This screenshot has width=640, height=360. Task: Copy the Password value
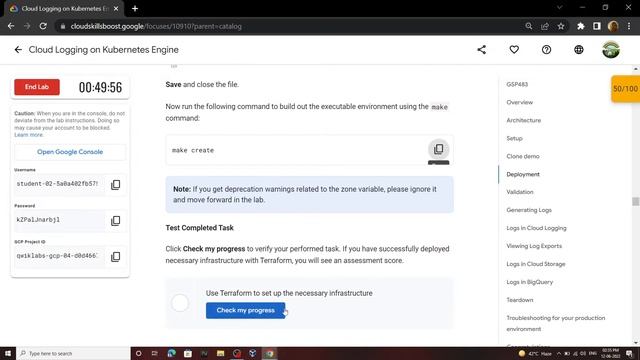[x=116, y=220]
